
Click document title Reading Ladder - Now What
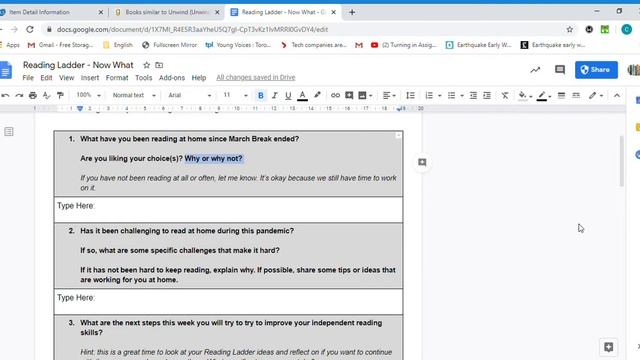pyautogui.click(x=78, y=65)
